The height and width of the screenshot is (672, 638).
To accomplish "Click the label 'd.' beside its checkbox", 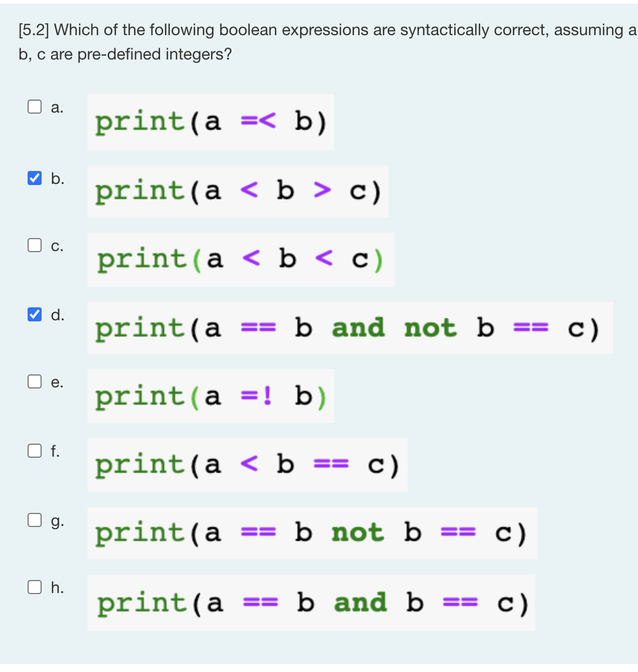I will (57, 314).
